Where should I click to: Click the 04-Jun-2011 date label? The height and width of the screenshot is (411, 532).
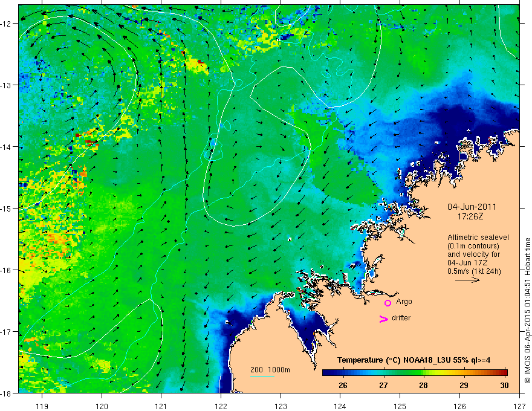pyautogui.click(x=472, y=207)
